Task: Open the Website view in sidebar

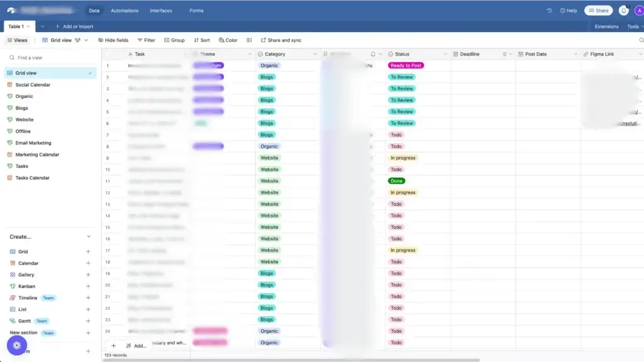Action: tap(25, 119)
